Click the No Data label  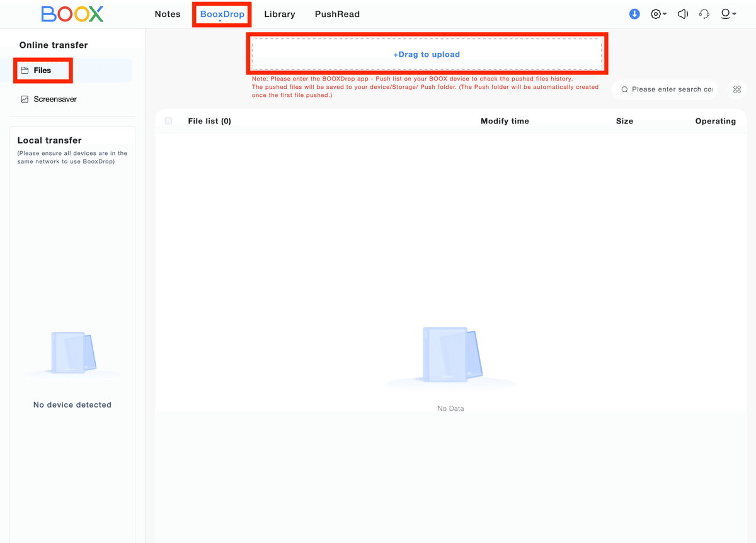450,409
